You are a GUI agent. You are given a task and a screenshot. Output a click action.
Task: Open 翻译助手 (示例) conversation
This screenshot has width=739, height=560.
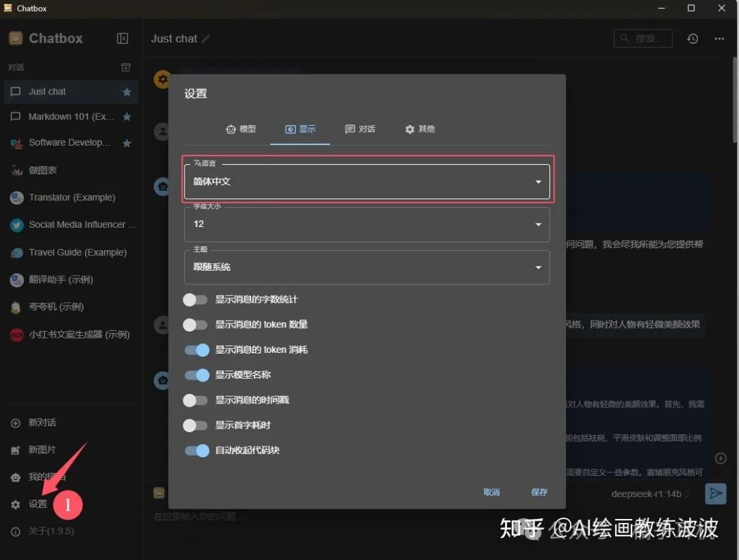tap(70, 280)
